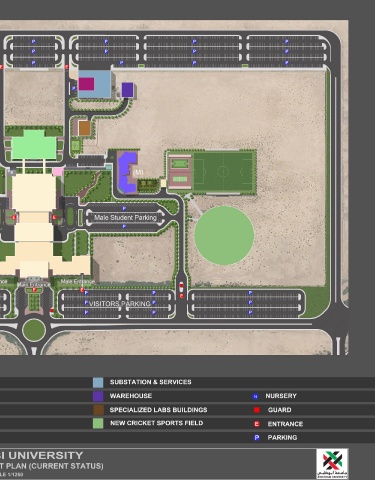Open the Abu Dhabi University logo
This screenshot has height=480, width=375.
click(332, 464)
